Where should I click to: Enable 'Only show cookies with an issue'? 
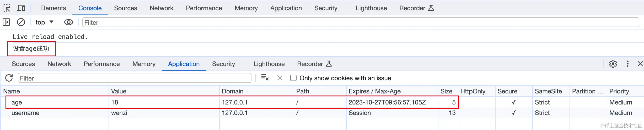(x=293, y=78)
